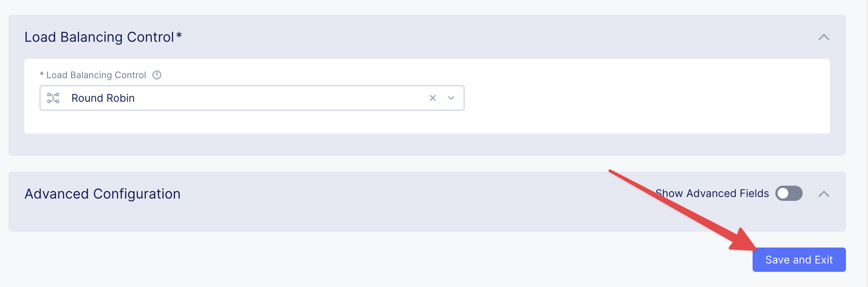The image size is (868, 287).
Task: Click the Show Advanced Fields label
Action: click(712, 194)
